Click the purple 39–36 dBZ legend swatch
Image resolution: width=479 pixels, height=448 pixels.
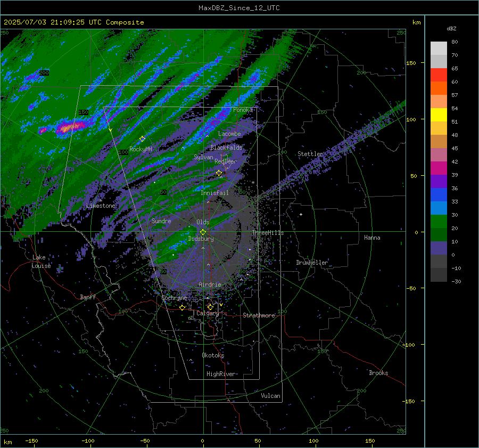coord(439,181)
